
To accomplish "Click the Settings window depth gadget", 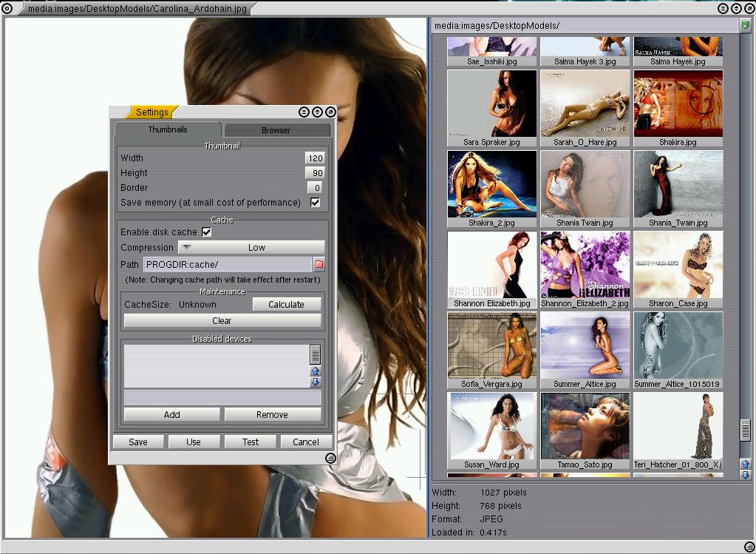I will 317,112.
